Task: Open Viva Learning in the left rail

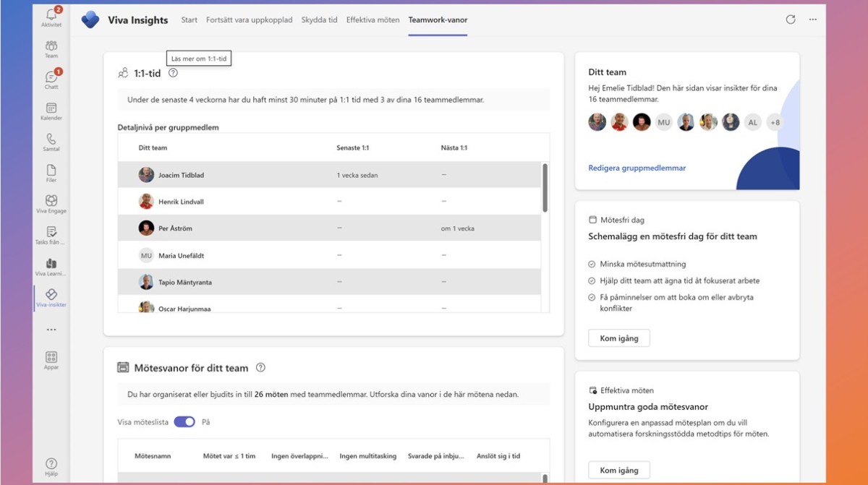Action: coord(51,267)
